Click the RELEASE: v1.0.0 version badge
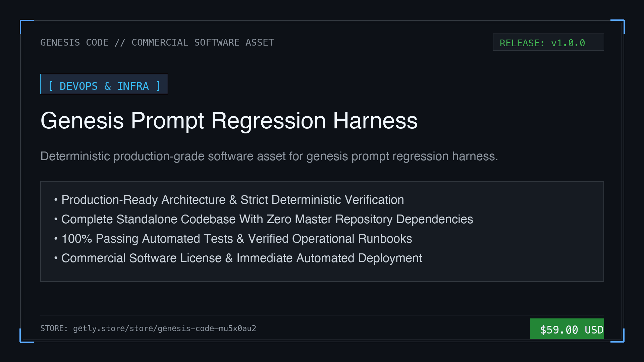The image size is (644, 362). (548, 42)
